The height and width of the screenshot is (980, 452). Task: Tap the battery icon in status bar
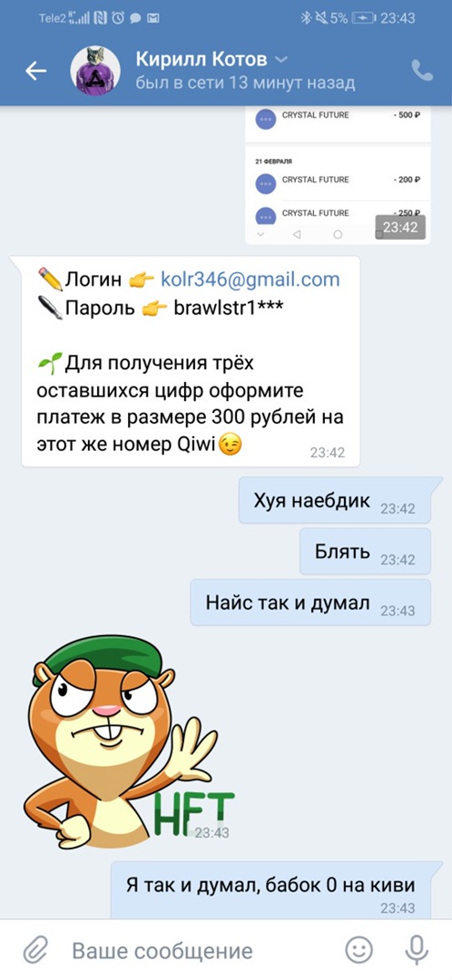pyautogui.click(x=363, y=18)
